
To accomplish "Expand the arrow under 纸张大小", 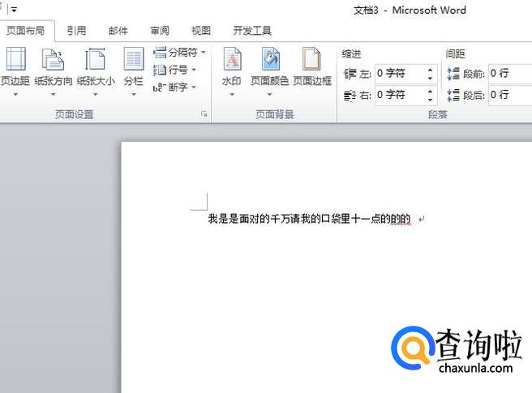I will [x=96, y=94].
